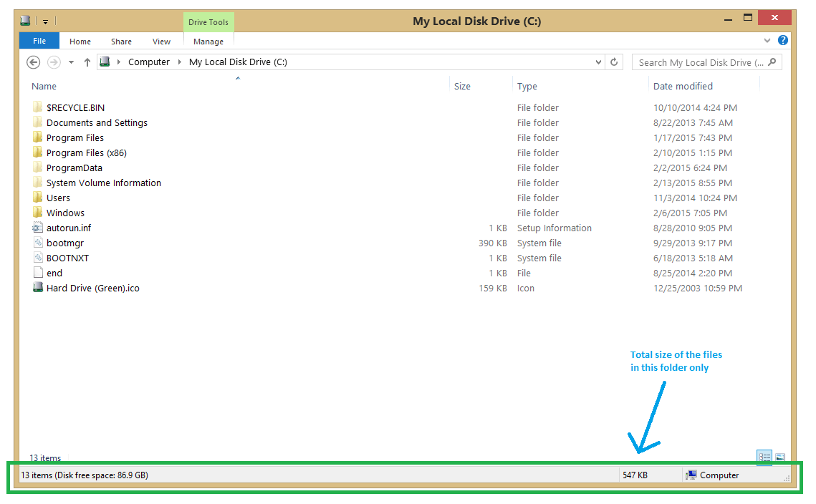
Task: Sort files by clicking the Name column header
Action: point(44,86)
